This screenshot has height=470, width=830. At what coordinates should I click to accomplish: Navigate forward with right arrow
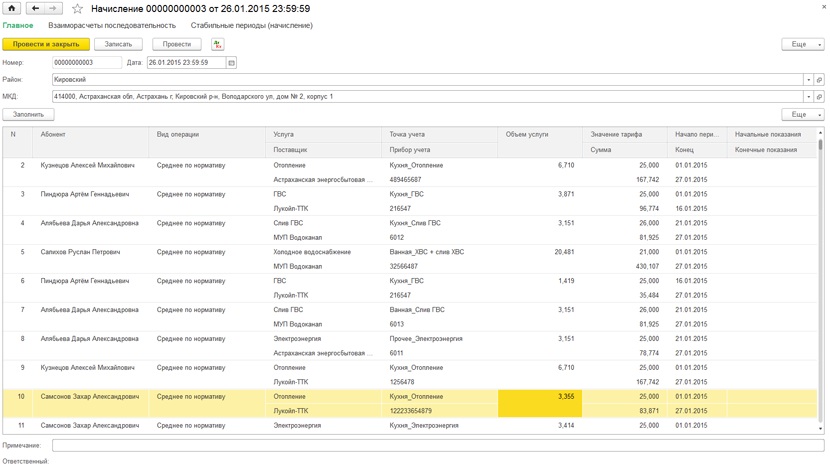pos(53,8)
